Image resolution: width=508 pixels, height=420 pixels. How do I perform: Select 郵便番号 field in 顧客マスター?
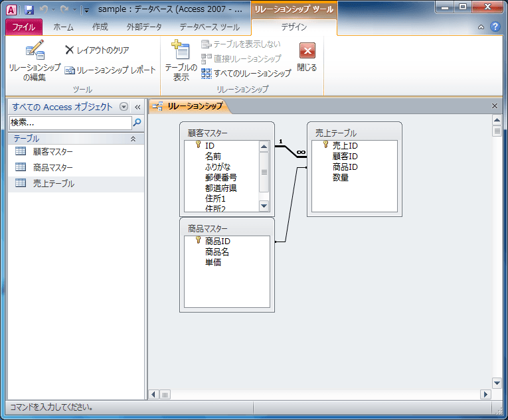[x=221, y=177]
